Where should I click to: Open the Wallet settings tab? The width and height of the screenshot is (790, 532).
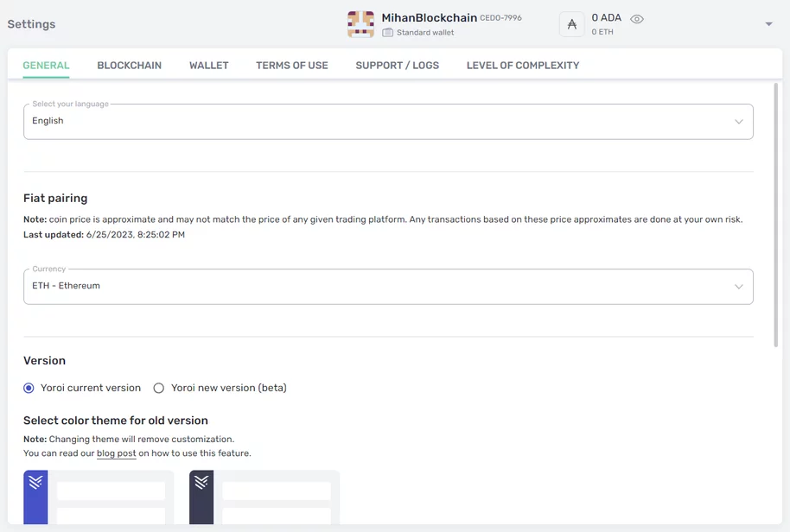(209, 66)
